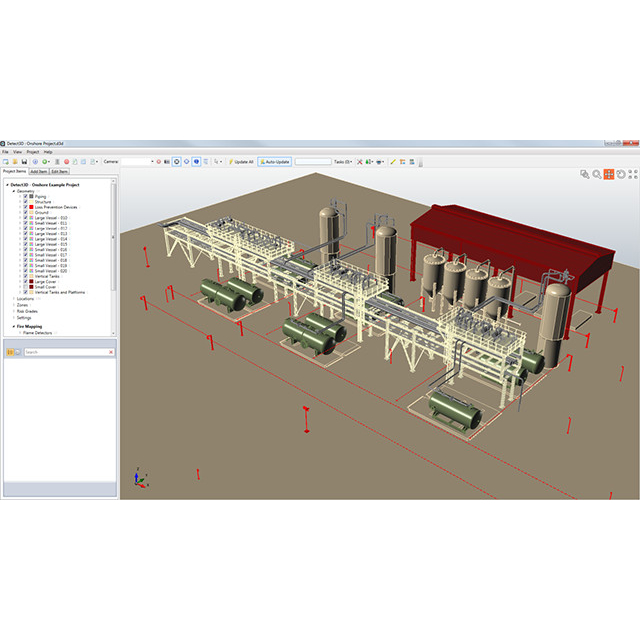
Task: Open the File menu
Action: coord(5,152)
